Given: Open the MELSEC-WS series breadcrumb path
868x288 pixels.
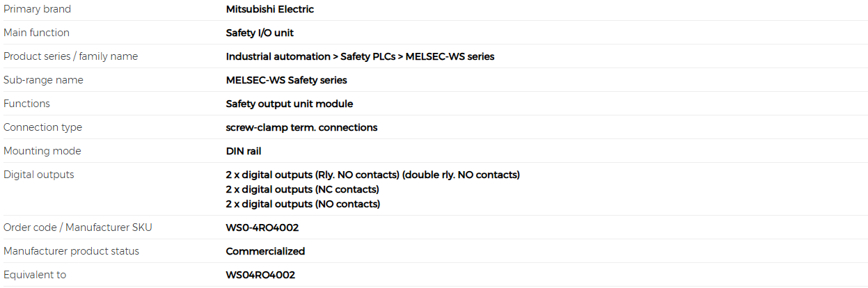Looking at the screenshot, I should coord(360,56).
